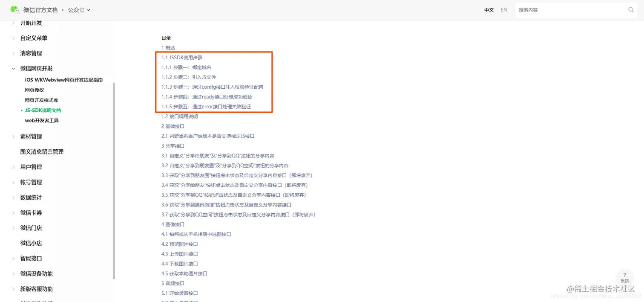This screenshot has height=302, width=644.
Task: Click the WeChat logo icon
Action: point(15,9)
